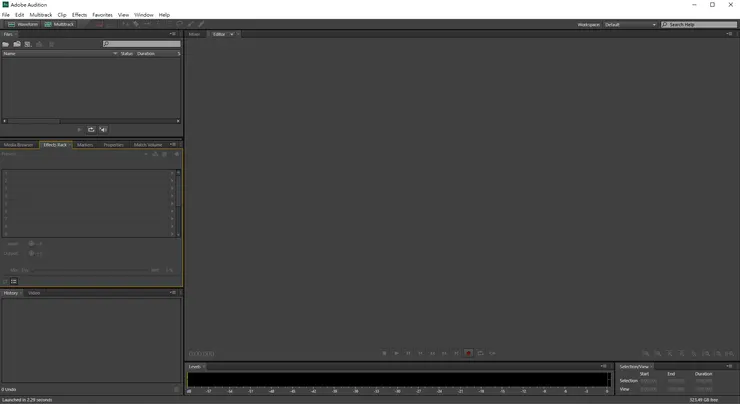Click the Stop transport button
Viewport: 740px width, 404px height.
tap(384, 353)
